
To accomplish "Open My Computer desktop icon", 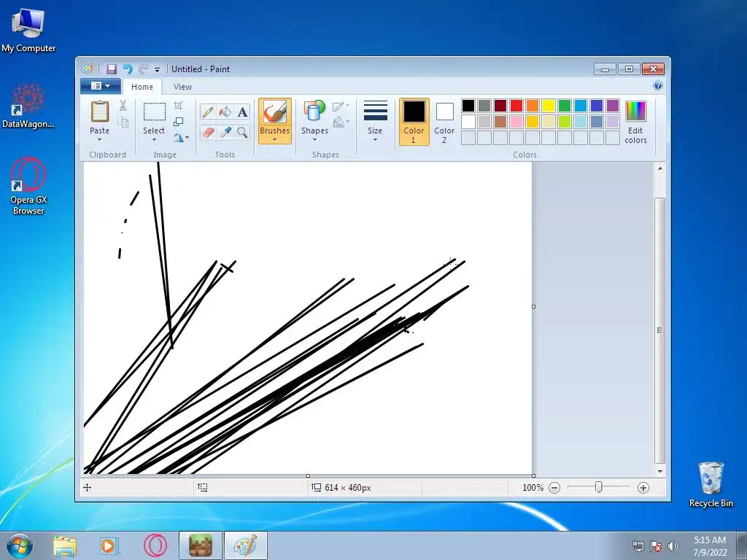I will pyautogui.click(x=28, y=29).
